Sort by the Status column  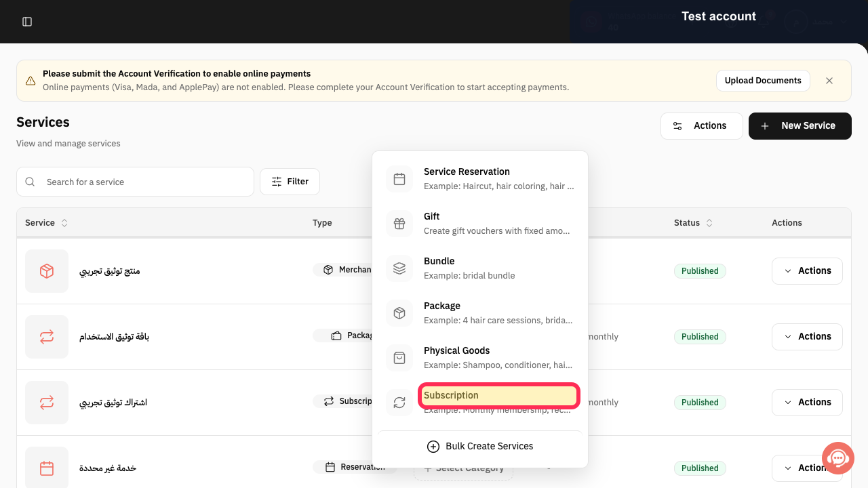[693, 223]
